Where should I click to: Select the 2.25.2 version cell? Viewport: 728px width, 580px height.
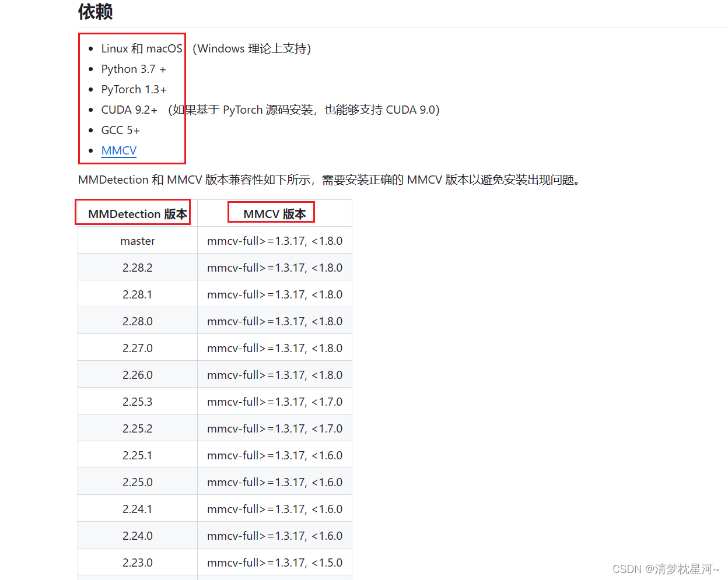138,428
